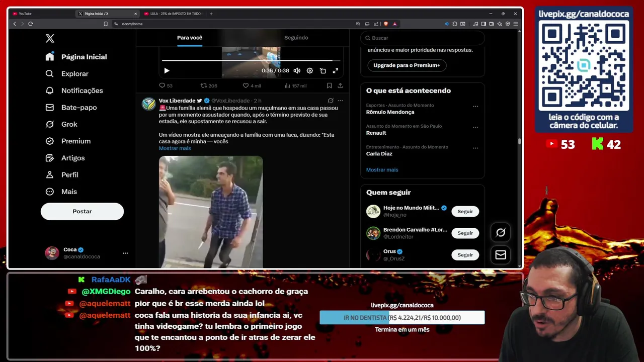Open floating messages envelope button
Screen dimensions: 644x362
(x=501, y=255)
